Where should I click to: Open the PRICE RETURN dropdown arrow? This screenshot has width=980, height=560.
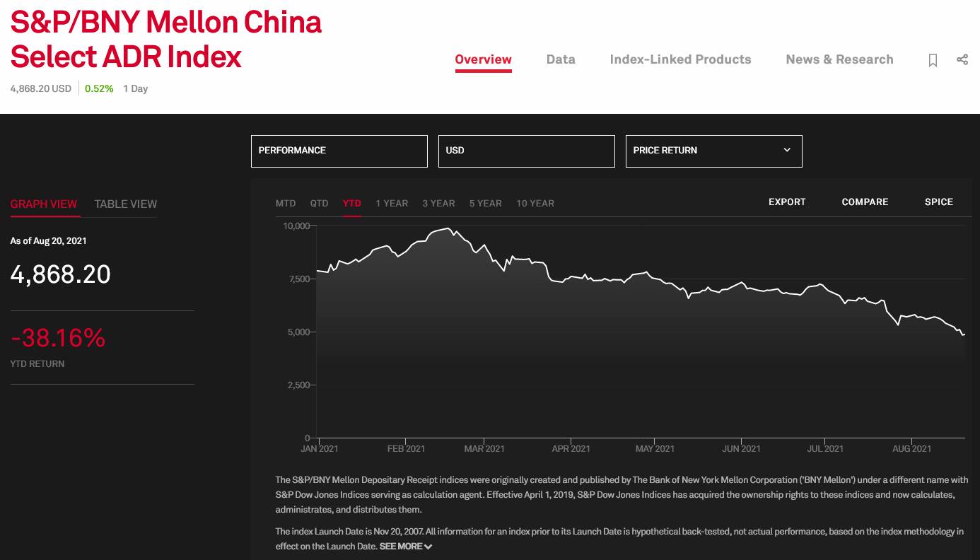point(787,150)
